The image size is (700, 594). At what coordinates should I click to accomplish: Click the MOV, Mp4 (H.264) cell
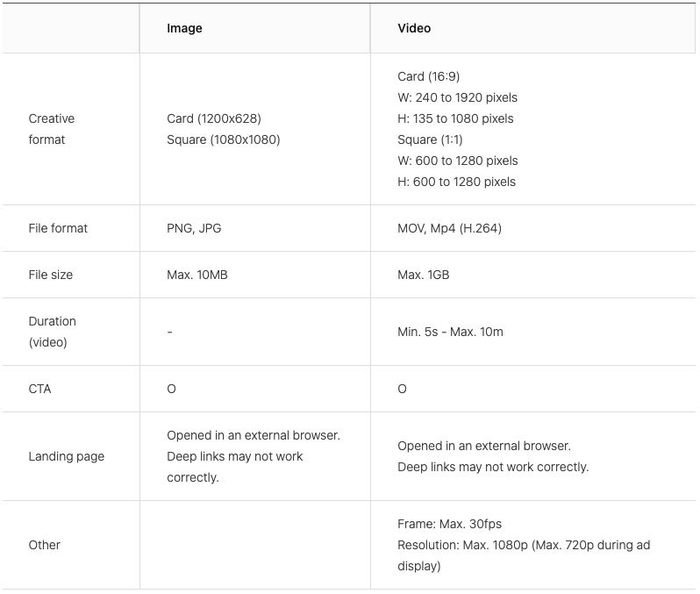(449, 228)
